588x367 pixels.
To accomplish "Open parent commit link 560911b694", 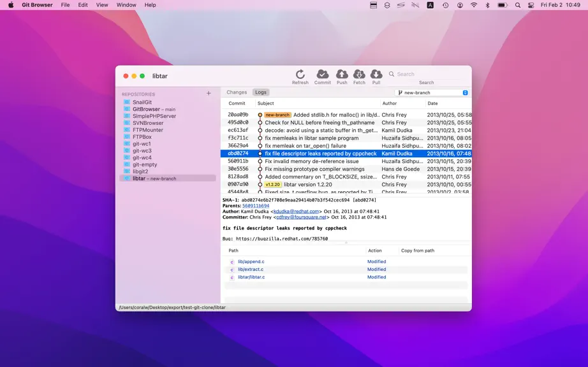I will coord(256,206).
